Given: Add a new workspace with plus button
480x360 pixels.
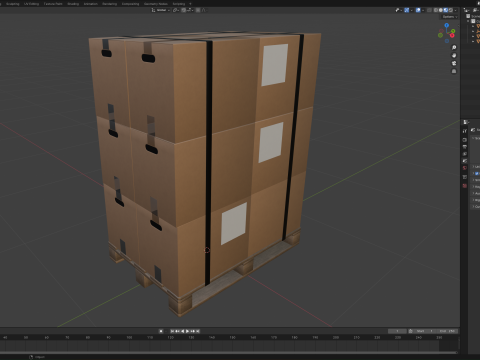Looking at the screenshot, I should click(190, 4).
